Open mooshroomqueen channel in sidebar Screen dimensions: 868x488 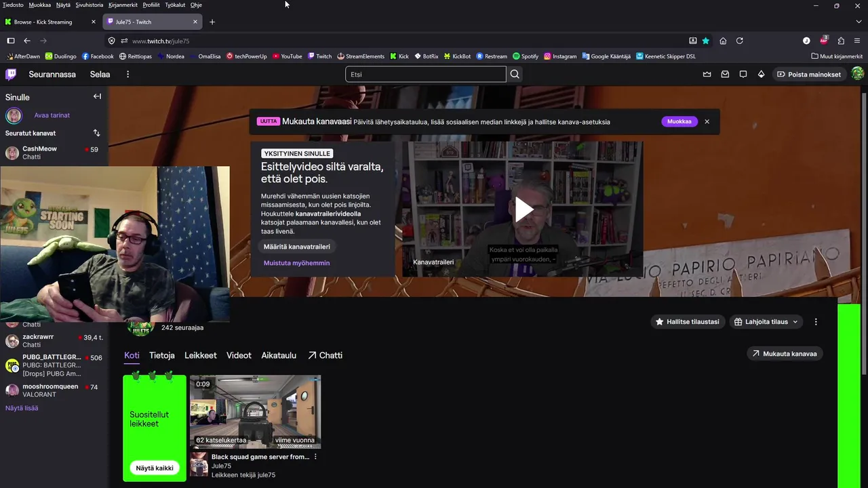54,390
